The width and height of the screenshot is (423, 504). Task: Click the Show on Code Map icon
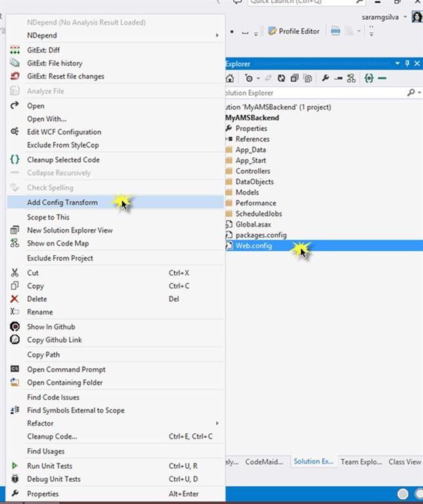[15, 243]
